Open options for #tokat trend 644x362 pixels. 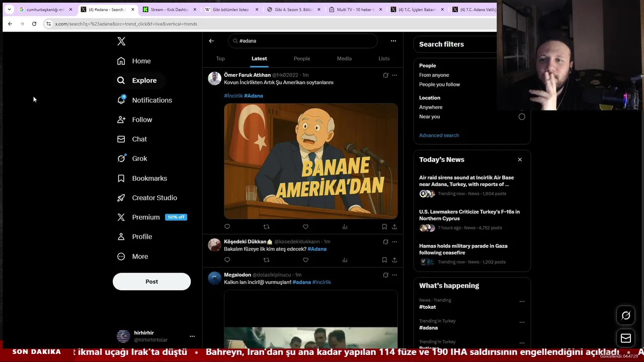(522, 302)
